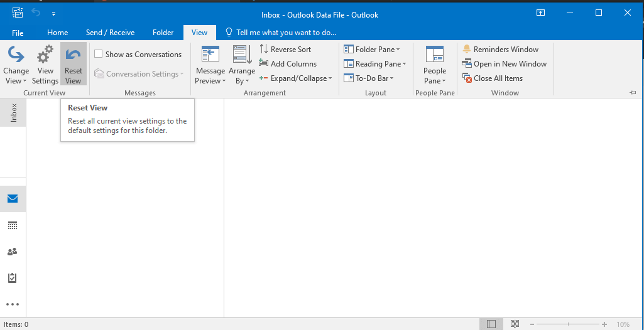Switch to Tasks navigation icon
The width and height of the screenshot is (644, 330).
[13, 278]
